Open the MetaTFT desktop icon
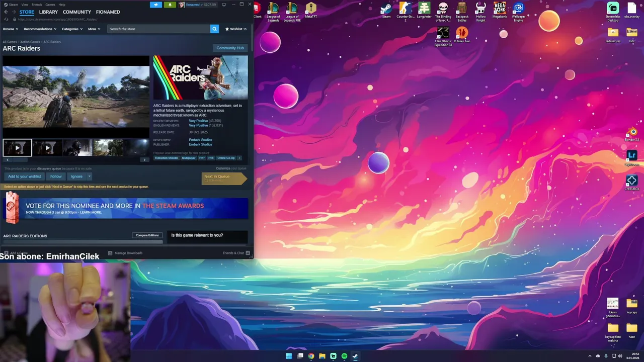 click(311, 10)
